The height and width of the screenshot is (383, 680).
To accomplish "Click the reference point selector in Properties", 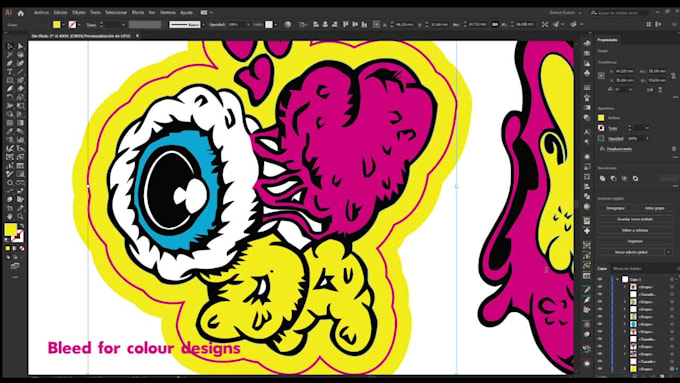I will coord(602,75).
